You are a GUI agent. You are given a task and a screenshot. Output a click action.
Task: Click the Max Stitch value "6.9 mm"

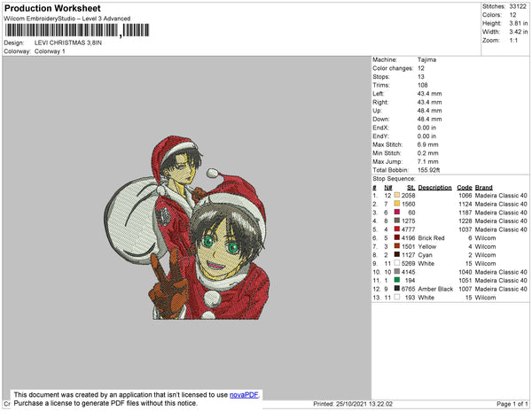[427, 144]
